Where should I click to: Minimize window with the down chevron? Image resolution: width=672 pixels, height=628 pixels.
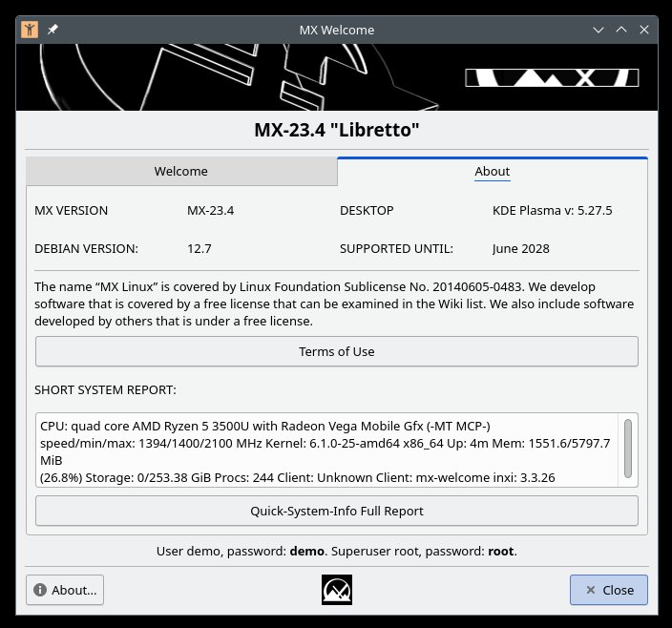pyautogui.click(x=598, y=30)
